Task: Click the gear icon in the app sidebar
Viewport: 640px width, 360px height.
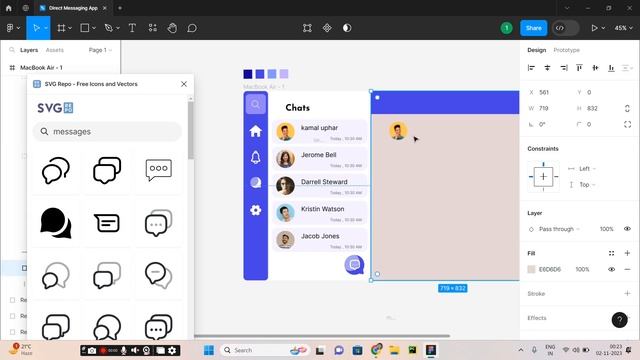Action: click(256, 210)
